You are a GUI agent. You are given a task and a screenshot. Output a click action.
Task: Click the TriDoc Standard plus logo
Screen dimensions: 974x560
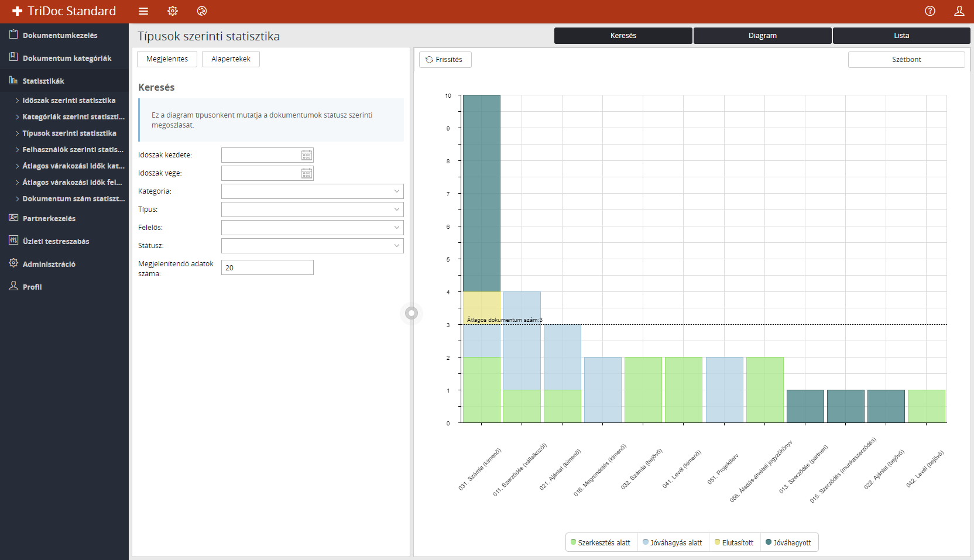coord(17,11)
